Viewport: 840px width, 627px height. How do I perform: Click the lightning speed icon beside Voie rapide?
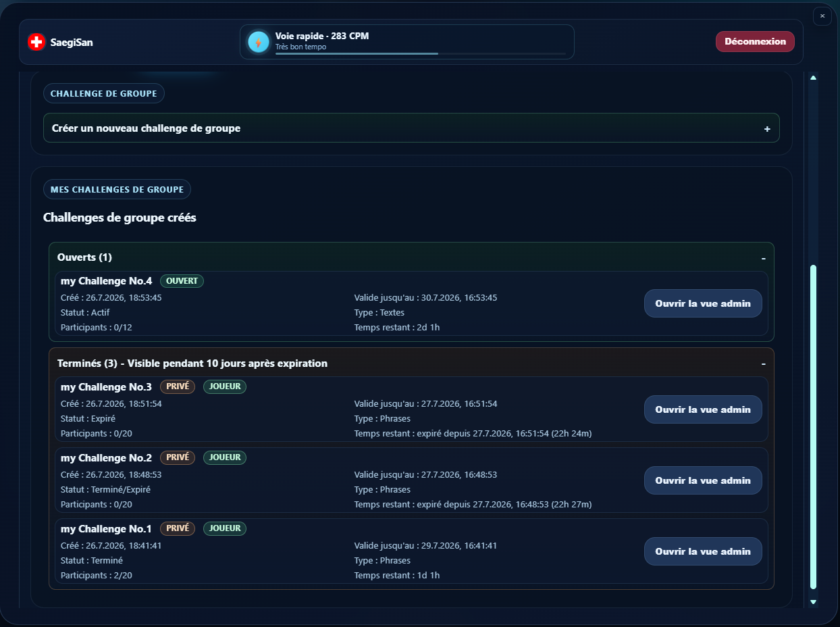[259, 42]
